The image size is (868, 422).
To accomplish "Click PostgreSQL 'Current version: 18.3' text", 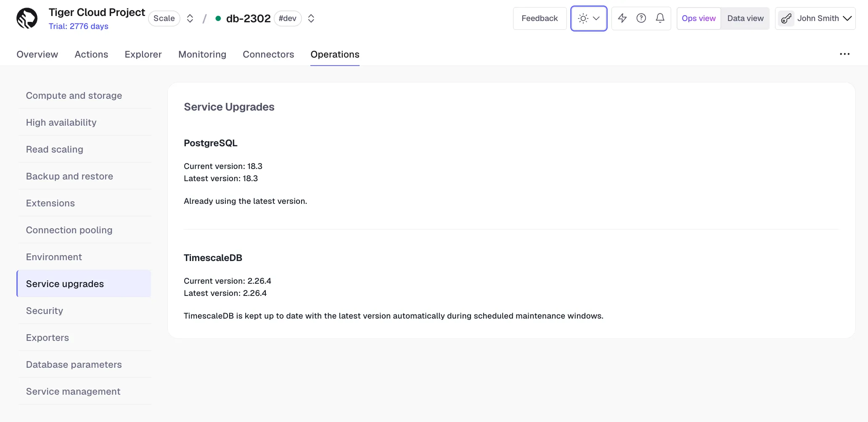I will [x=223, y=166].
